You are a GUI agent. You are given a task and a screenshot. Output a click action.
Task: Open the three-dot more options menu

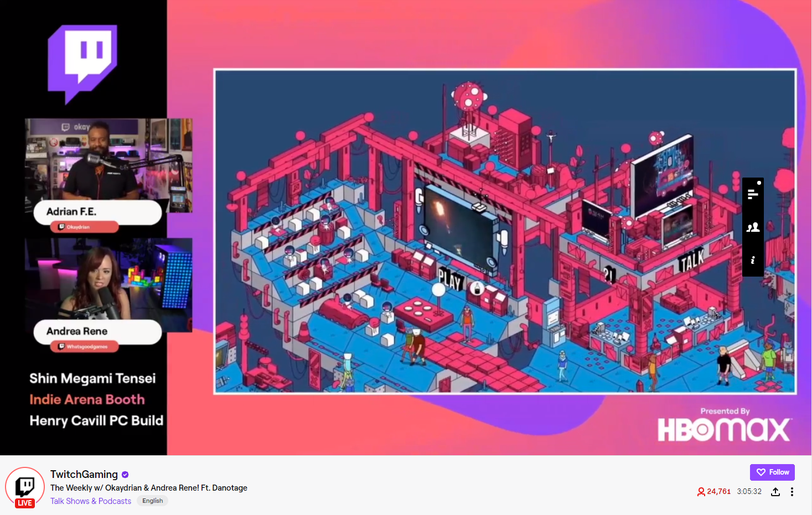coord(792,492)
